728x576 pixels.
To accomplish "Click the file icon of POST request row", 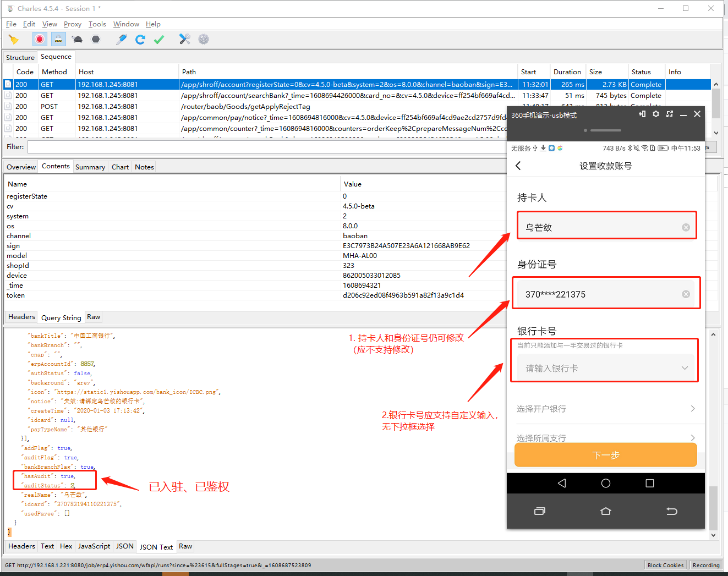I will [8, 106].
